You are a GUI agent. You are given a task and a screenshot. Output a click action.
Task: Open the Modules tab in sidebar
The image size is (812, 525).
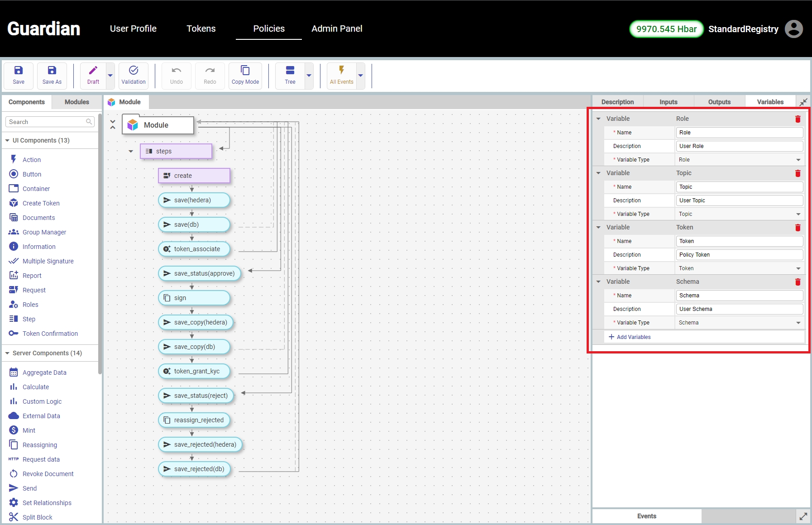(x=76, y=102)
